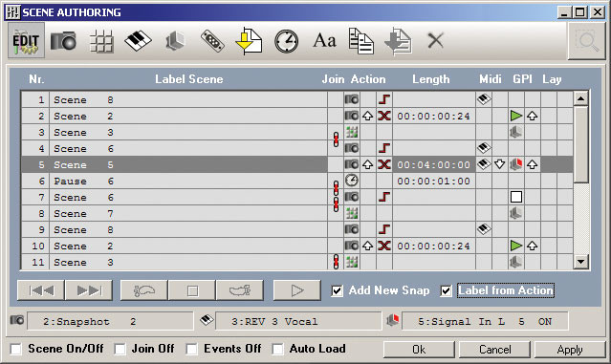611x364 pixels.
Task: Click the clock pause toolbar icon
Action: 287,41
